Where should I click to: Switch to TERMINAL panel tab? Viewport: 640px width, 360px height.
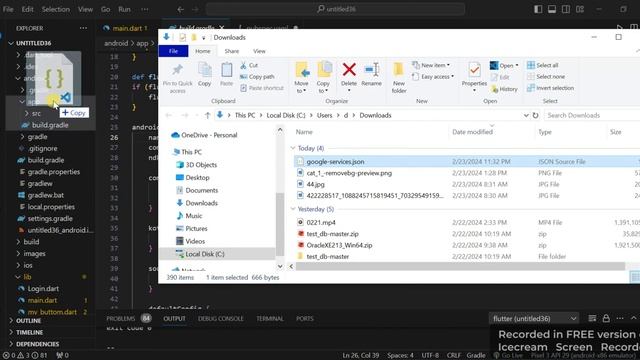click(270, 318)
